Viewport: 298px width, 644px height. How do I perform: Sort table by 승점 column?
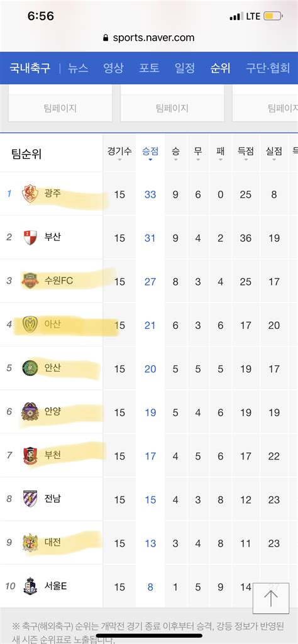click(x=150, y=153)
